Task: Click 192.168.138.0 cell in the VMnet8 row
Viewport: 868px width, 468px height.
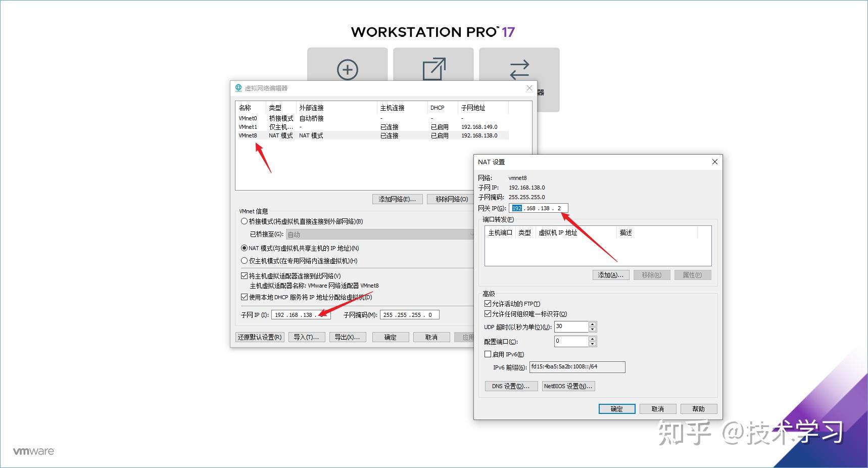Action: 479,135
